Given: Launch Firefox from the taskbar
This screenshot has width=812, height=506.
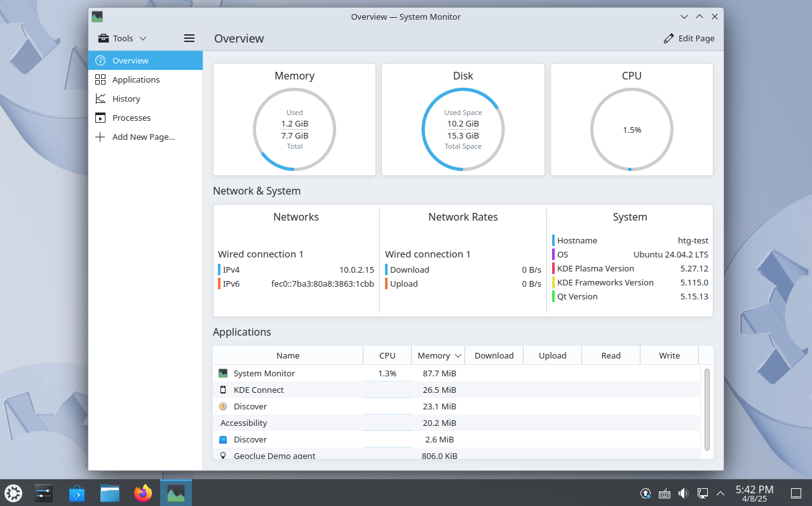Looking at the screenshot, I should pos(142,493).
